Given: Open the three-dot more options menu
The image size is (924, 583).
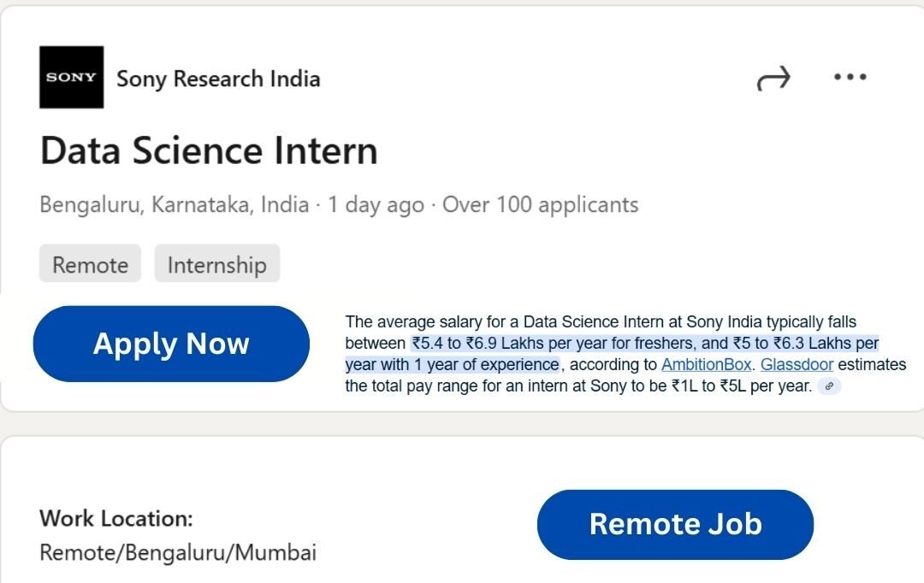Looking at the screenshot, I should point(850,77).
